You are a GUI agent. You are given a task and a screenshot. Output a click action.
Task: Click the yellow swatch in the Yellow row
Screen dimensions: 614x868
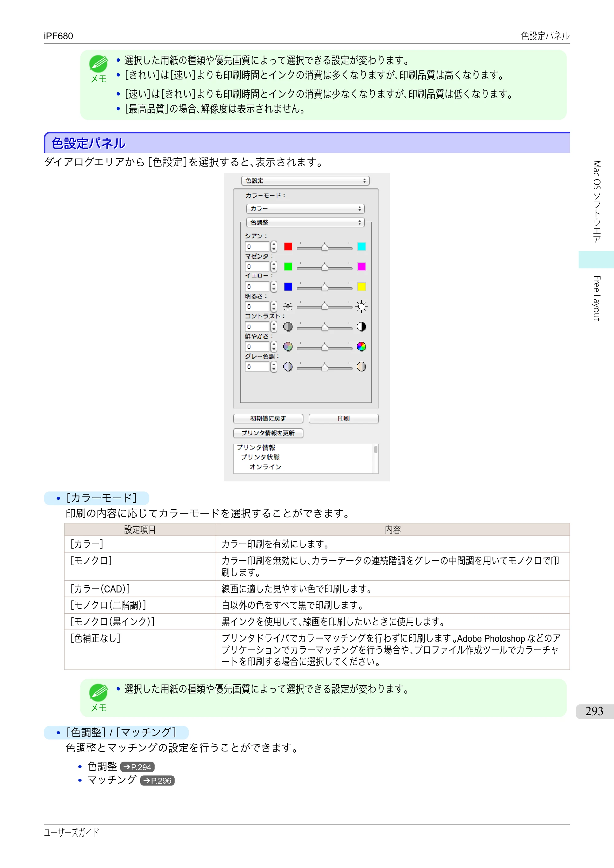[361, 287]
